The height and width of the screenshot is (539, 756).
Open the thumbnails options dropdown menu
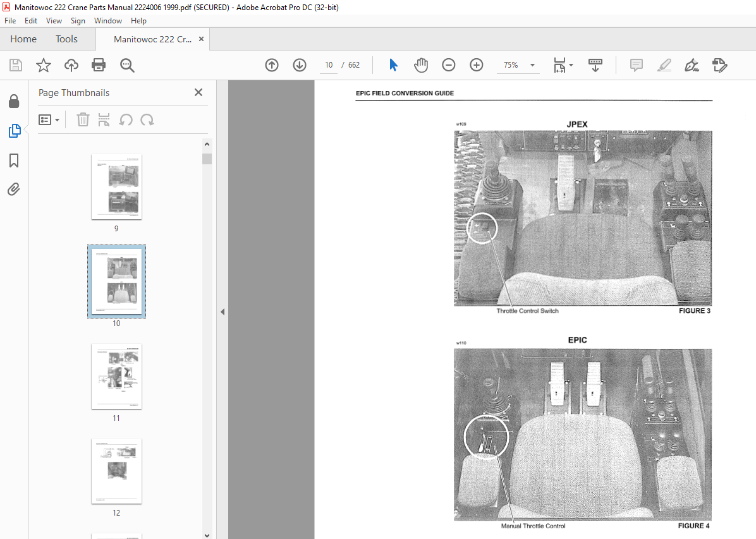coord(49,119)
